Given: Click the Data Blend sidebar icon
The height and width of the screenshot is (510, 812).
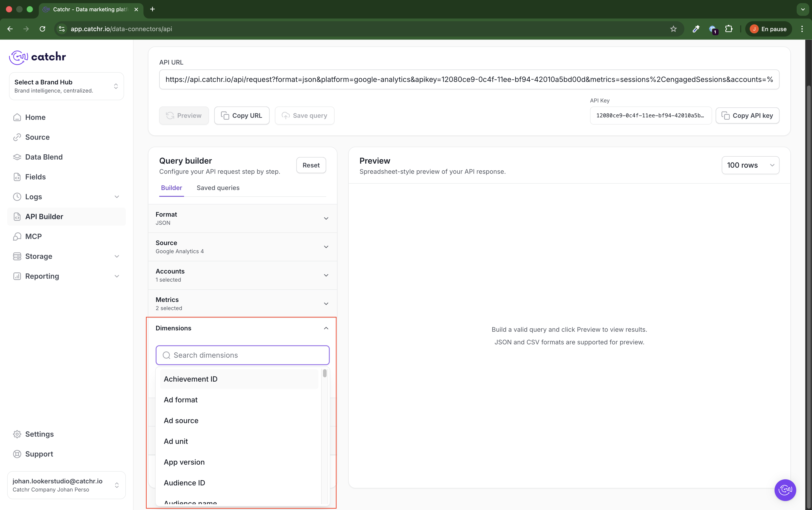Looking at the screenshot, I should pyautogui.click(x=17, y=157).
